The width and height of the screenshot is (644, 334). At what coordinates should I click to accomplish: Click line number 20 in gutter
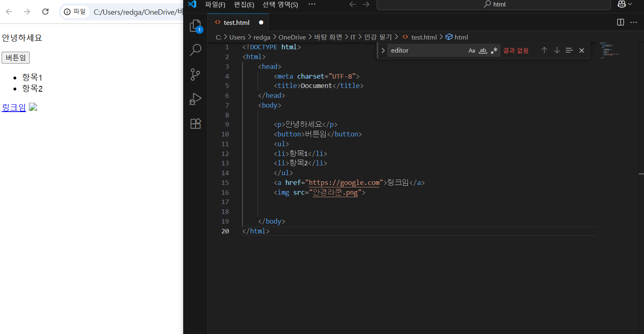click(x=225, y=231)
